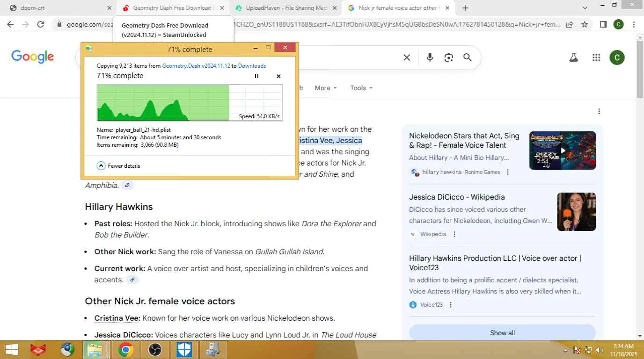
Task: Open the Cristina Vee link
Action: (x=117, y=318)
